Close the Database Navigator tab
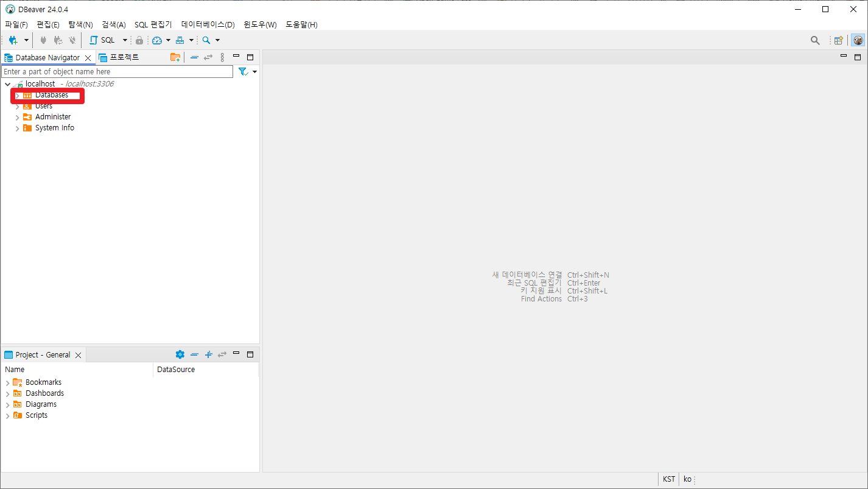Image resolution: width=868 pixels, height=489 pixels. 88,58
